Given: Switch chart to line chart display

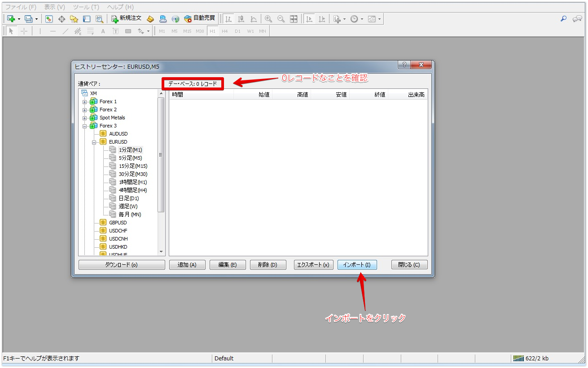Looking at the screenshot, I should coord(253,18).
